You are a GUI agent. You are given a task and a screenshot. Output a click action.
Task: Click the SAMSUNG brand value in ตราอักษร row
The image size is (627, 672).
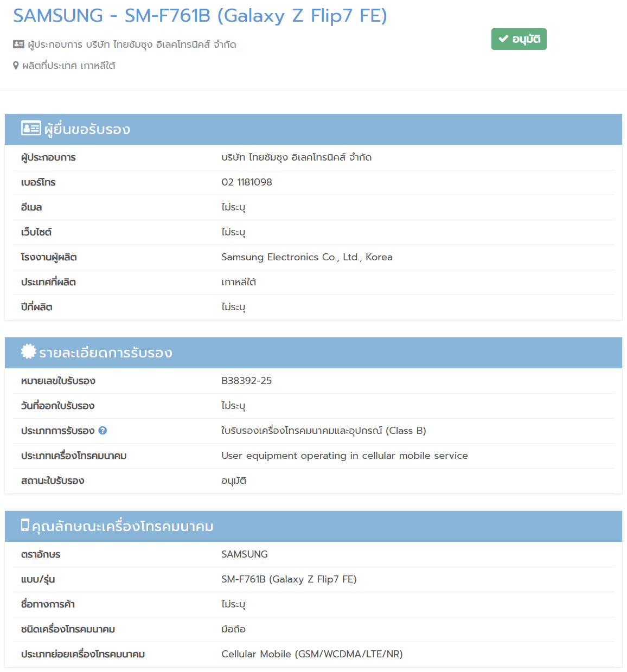coord(244,554)
